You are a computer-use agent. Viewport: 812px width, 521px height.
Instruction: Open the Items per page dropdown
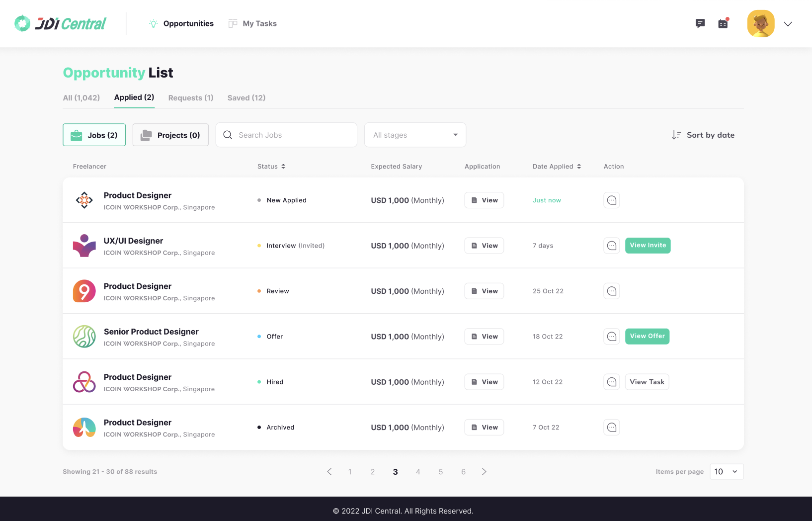pos(726,472)
